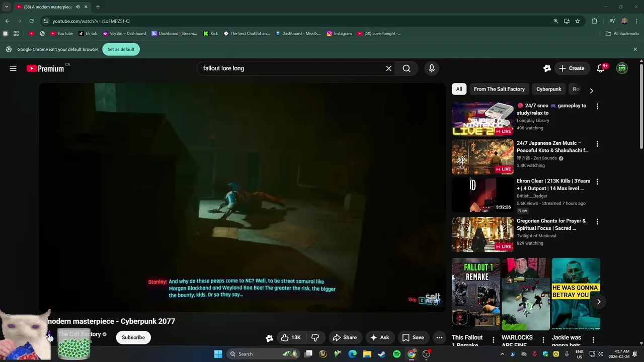Open Chrome zoom magnifier in address bar
The height and width of the screenshot is (362, 644).
(x=556, y=21)
